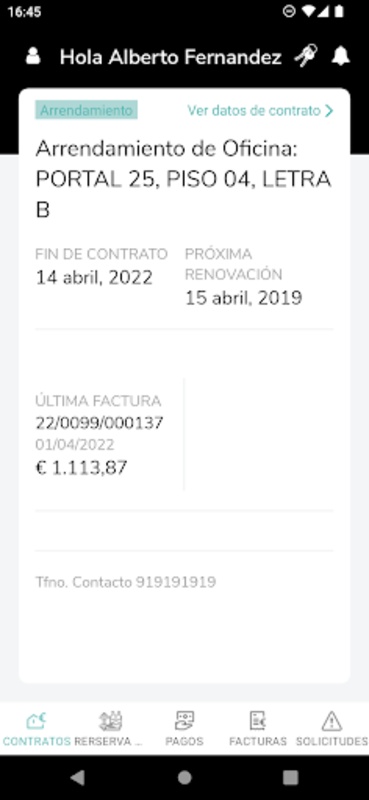Switch to the PAGOS tab label

click(x=184, y=741)
